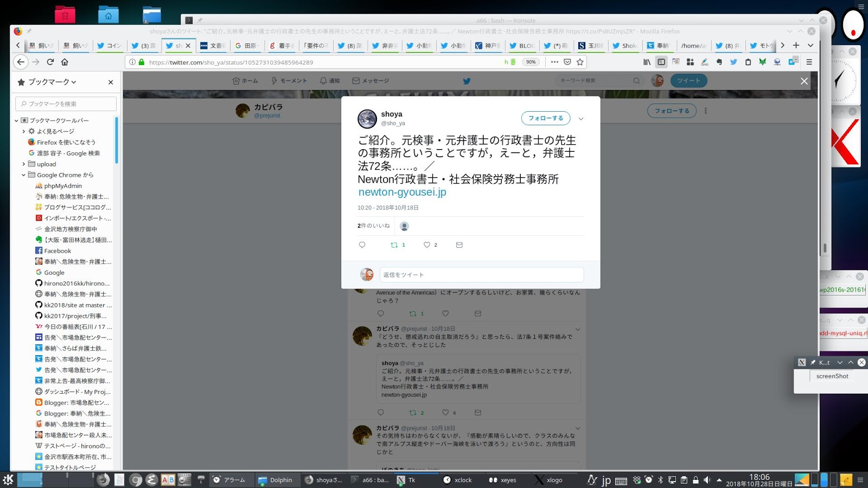This screenshot has width=868, height=488.
Task: Click the 90% zoom level indicator
Action: pyautogui.click(x=531, y=62)
